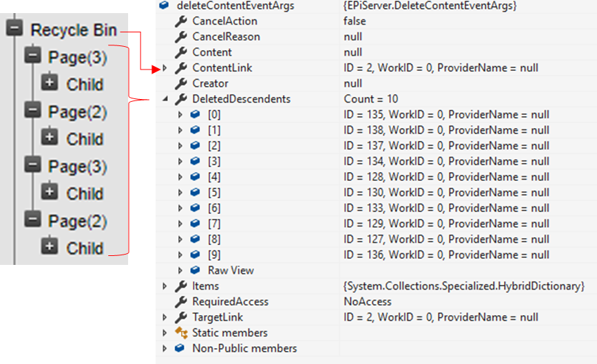
Task: Click the Raw View cube icon
Action: click(195, 270)
